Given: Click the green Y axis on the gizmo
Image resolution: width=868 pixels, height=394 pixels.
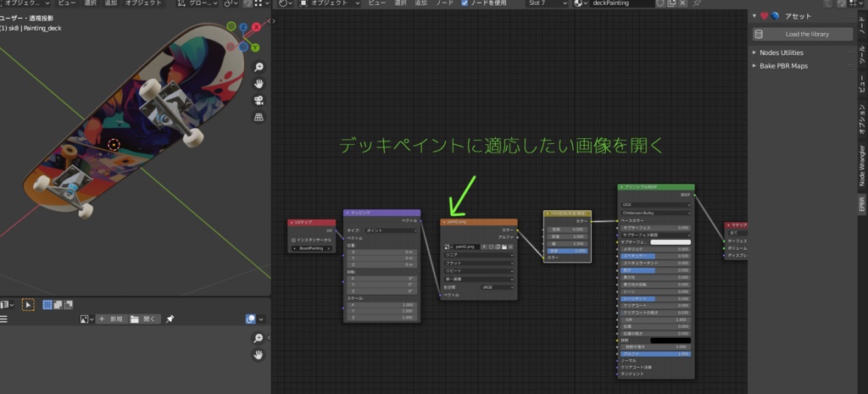Looking at the screenshot, I should (256, 47).
